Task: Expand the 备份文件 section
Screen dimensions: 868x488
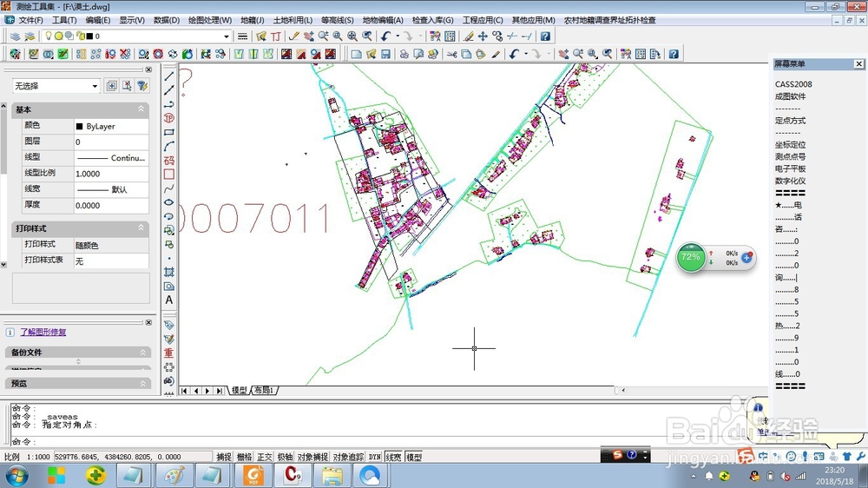Action: coord(142,353)
